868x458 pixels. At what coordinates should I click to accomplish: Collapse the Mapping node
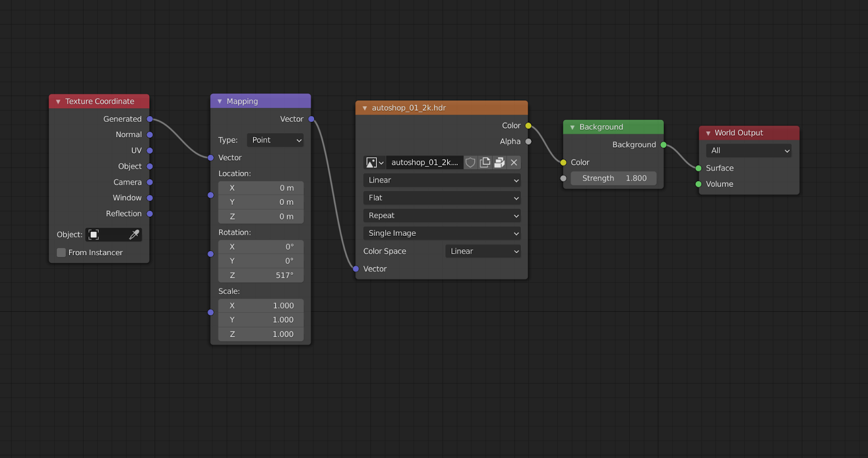[x=220, y=101]
